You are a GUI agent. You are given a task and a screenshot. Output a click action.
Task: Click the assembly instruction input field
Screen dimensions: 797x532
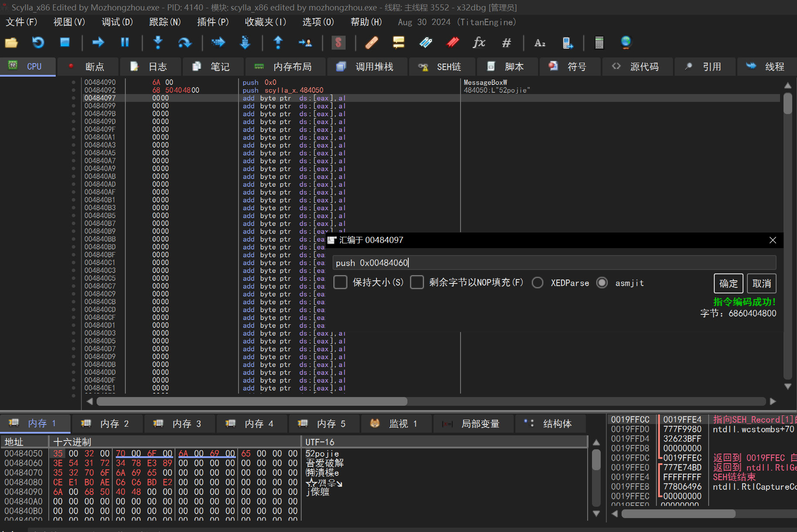click(x=554, y=263)
